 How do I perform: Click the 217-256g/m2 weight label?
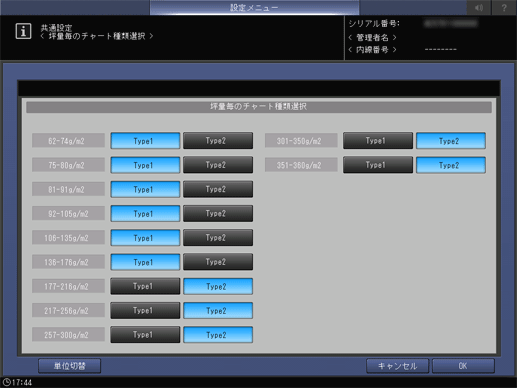tap(68, 310)
